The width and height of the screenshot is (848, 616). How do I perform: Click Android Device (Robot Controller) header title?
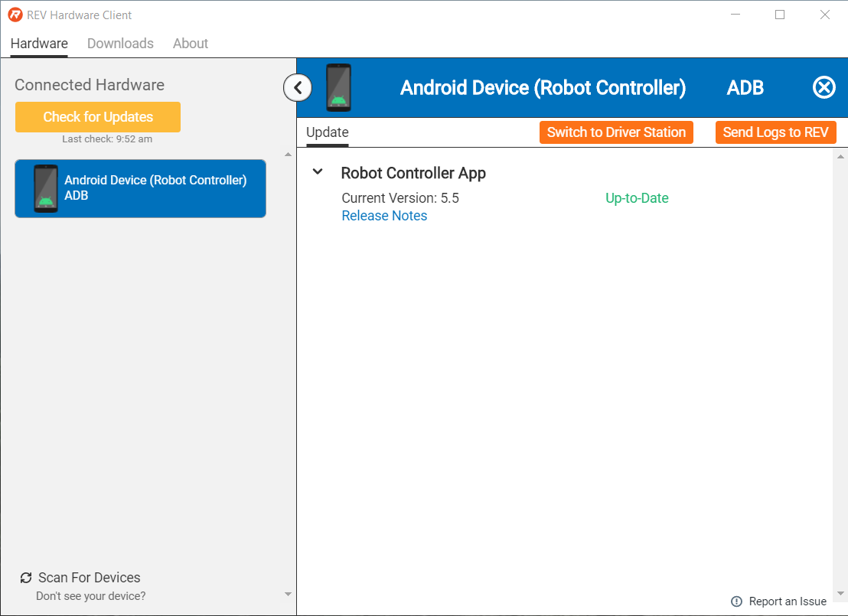pyautogui.click(x=543, y=87)
